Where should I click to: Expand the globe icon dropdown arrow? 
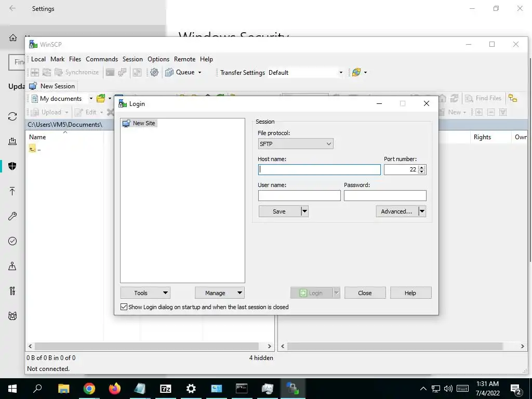(x=365, y=72)
